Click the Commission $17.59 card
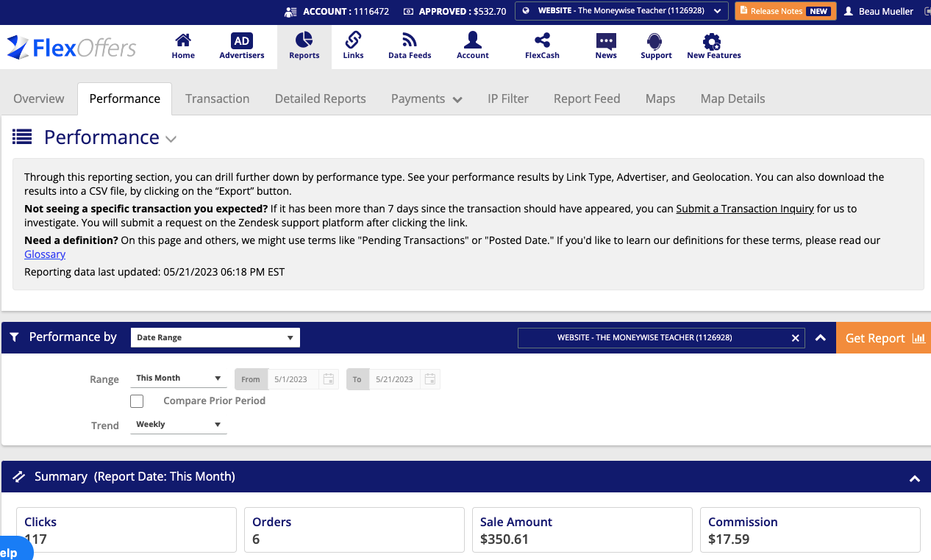 (x=810, y=530)
